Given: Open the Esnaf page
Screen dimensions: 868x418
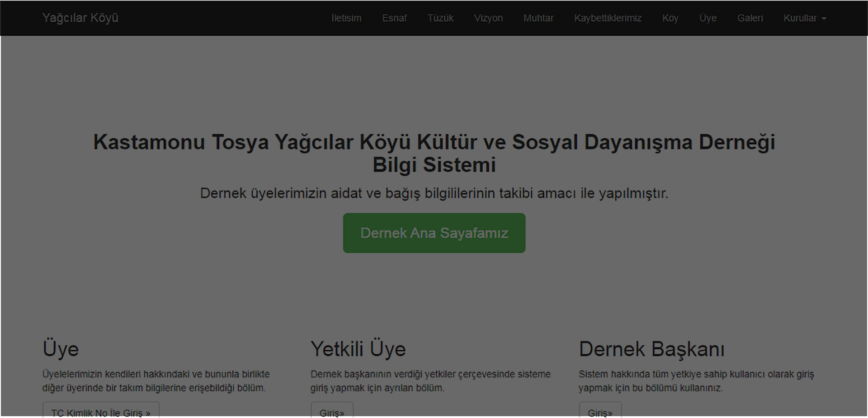Looking at the screenshot, I should pyautogui.click(x=395, y=18).
